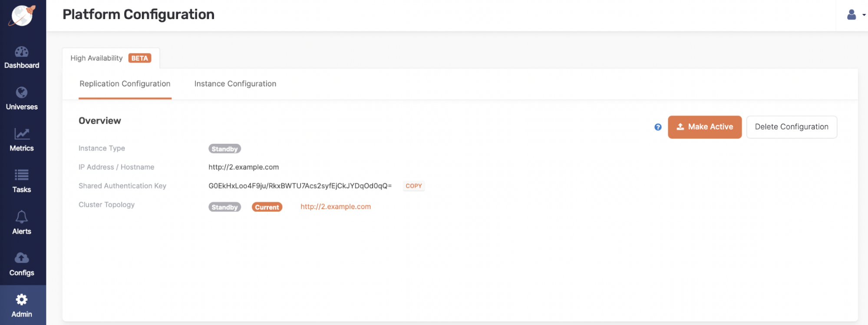Click the blue help question mark icon
This screenshot has width=868, height=325.
pos(658,127)
